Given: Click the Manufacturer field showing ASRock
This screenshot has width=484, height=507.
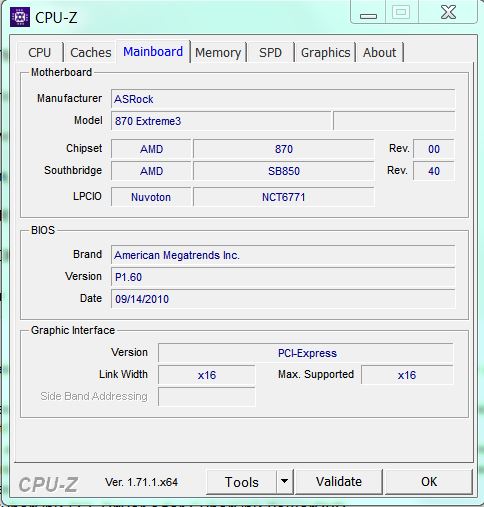Looking at the screenshot, I should pyautogui.click(x=283, y=99).
